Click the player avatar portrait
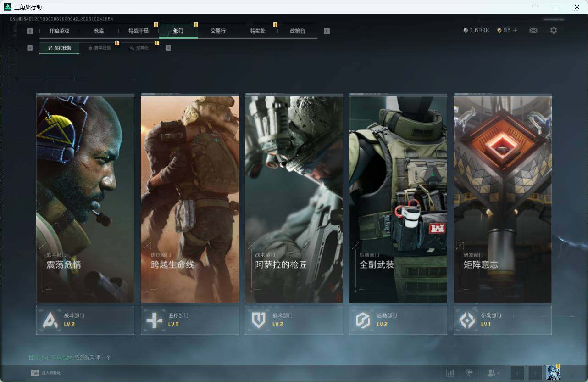Viewport: 588px width, 382px height. pyautogui.click(x=553, y=372)
